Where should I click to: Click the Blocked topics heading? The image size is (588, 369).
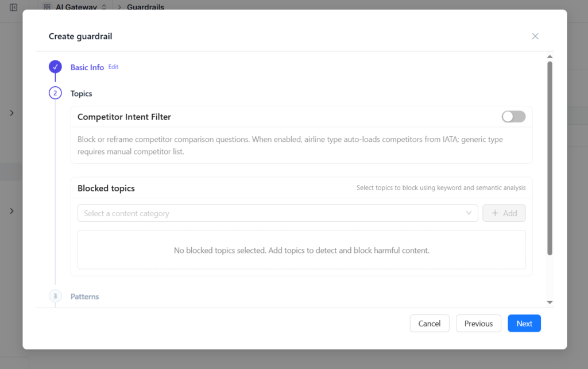tap(106, 188)
